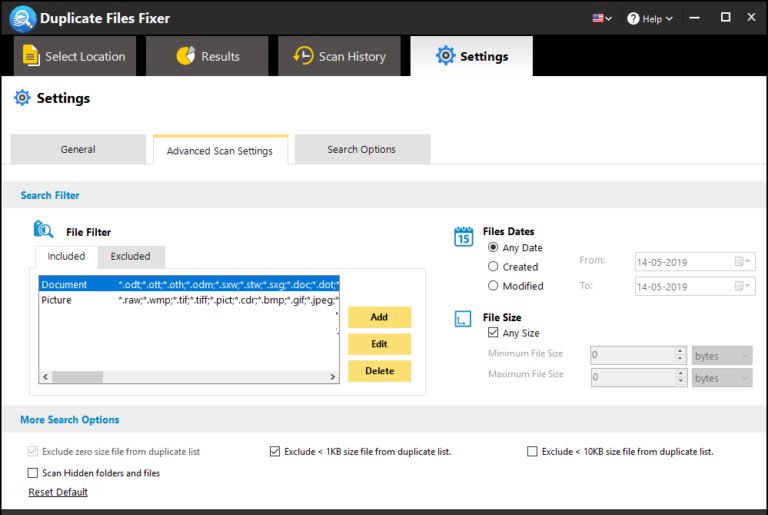Click the Help question mark icon
The image size is (768, 515).
(633, 19)
